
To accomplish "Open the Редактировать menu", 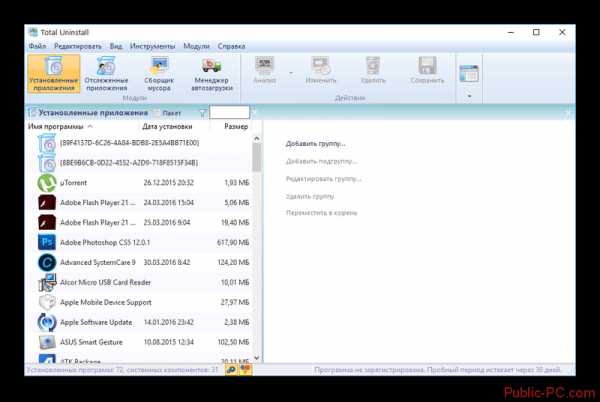I will click(78, 46).
